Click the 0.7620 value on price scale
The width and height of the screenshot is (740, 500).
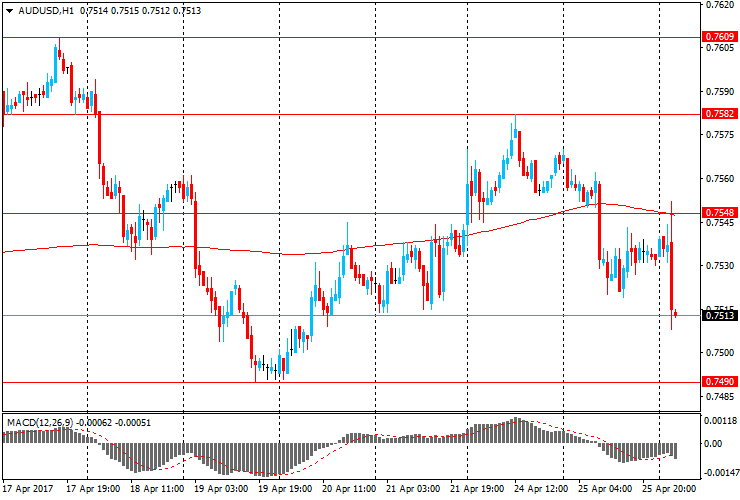click(x=720, y=5)
